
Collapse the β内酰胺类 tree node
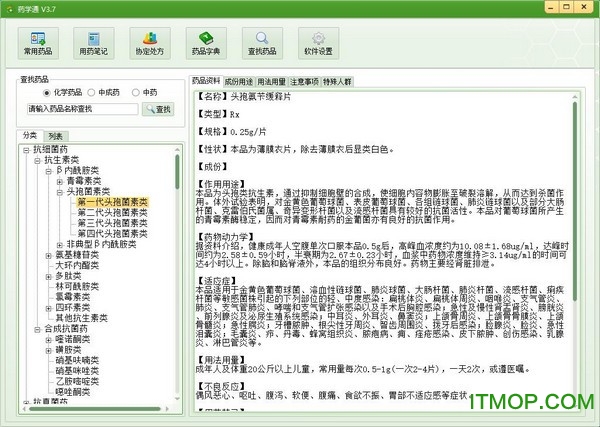pyautogui.click(x=48, y=171)
